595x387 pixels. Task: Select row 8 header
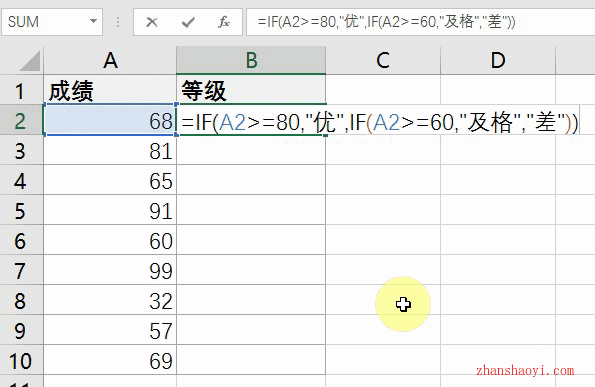click(22, 300)
